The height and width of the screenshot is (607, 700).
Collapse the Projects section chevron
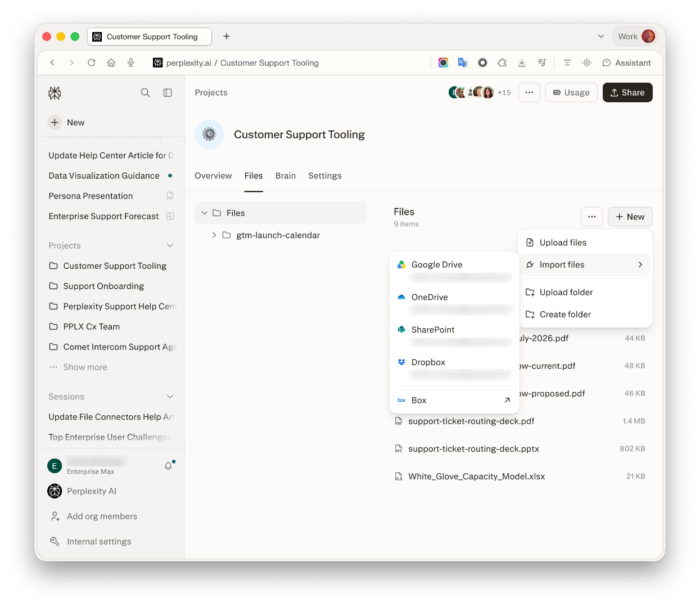coord(170,246)
